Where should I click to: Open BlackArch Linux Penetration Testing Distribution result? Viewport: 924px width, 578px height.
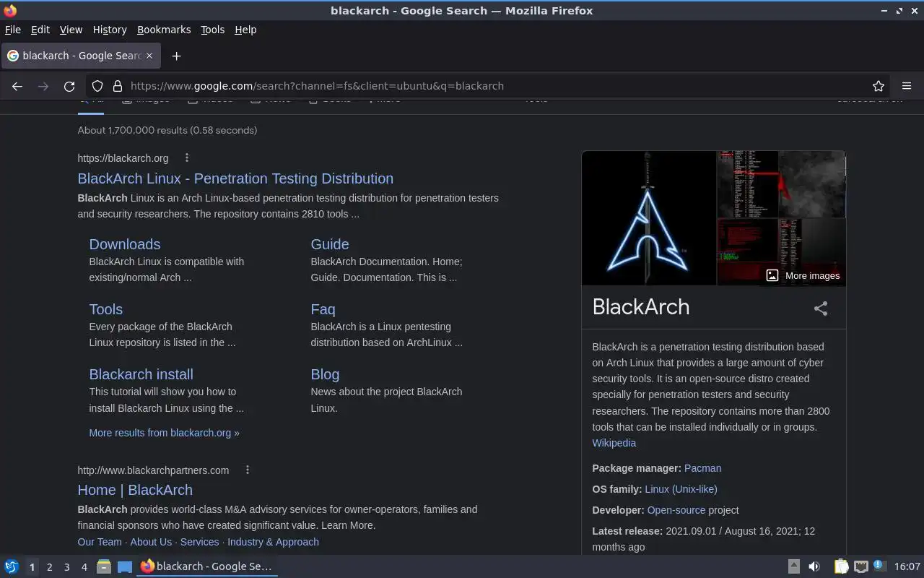click(x=235, y=178)
